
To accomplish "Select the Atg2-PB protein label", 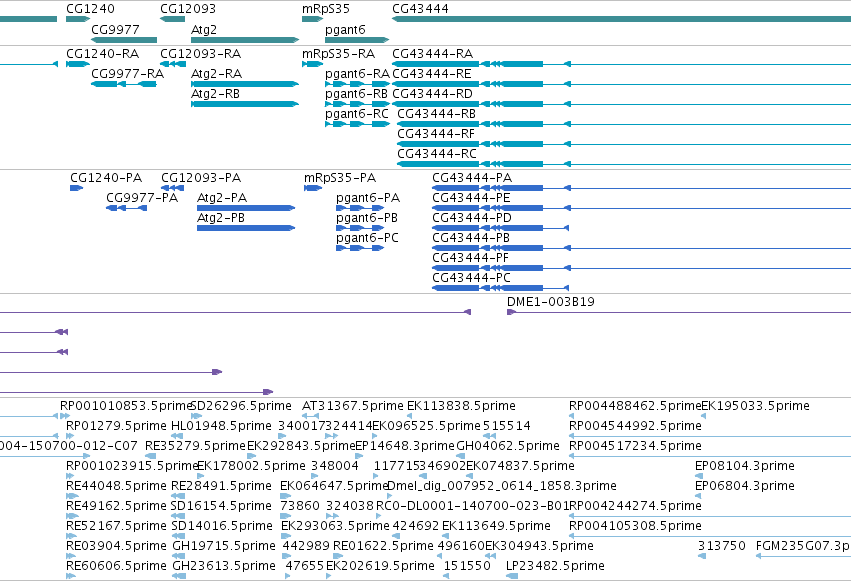I will click(220, 218).
